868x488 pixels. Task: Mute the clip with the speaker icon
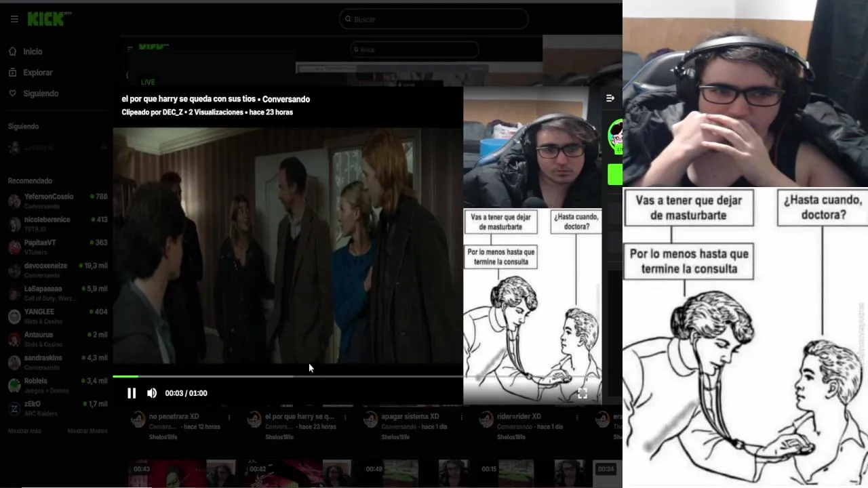(x=152, y=393)
